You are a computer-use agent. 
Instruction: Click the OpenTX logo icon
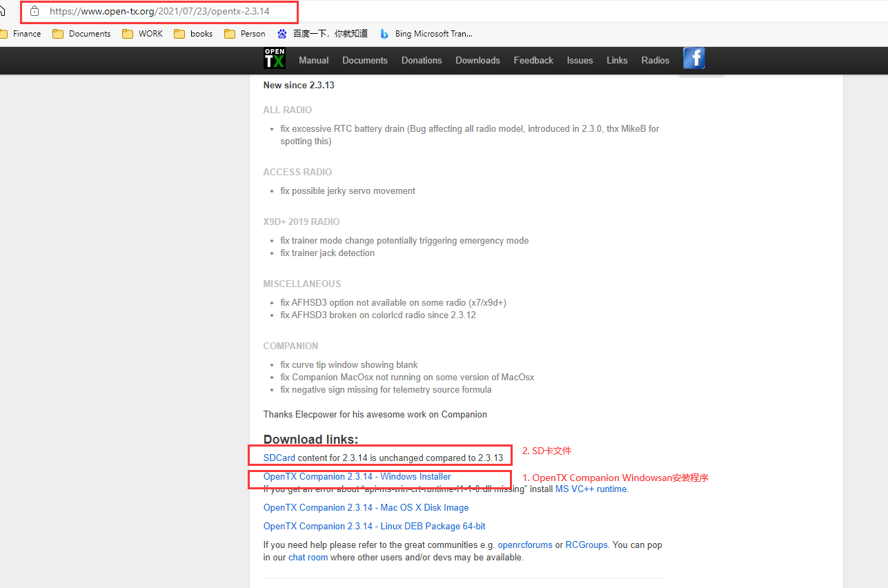pos(274,59)
